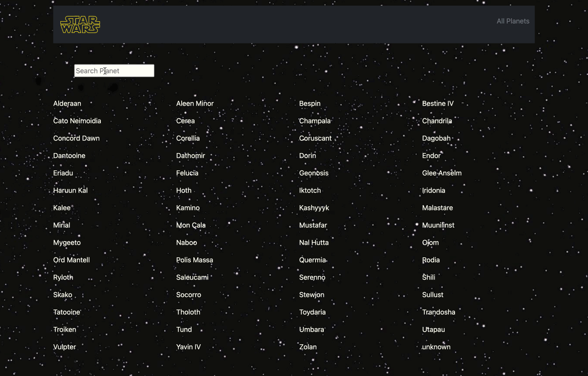The image size is (588, 376).
Task: Open Bestine IV planet
Action: coord(438,103)
